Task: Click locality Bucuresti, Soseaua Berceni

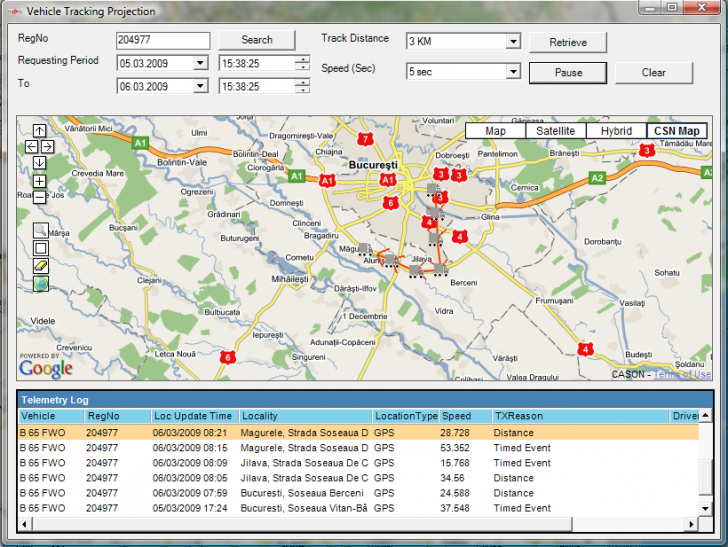Action: pyautogui.click(x=302, y=493)
